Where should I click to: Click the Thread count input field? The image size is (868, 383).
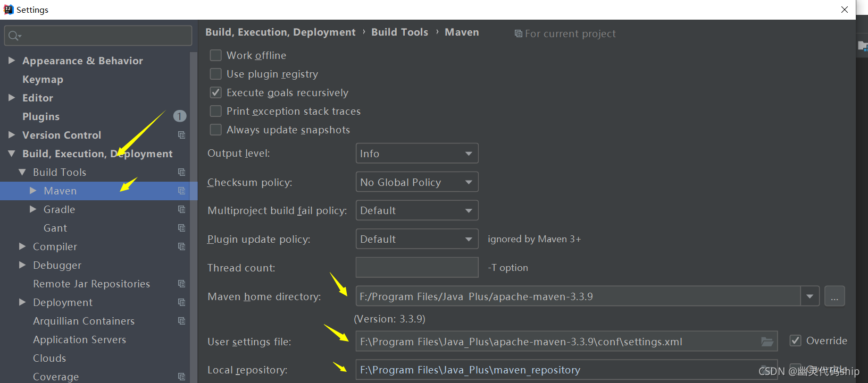pyautogui.click(x=417, y=267)
